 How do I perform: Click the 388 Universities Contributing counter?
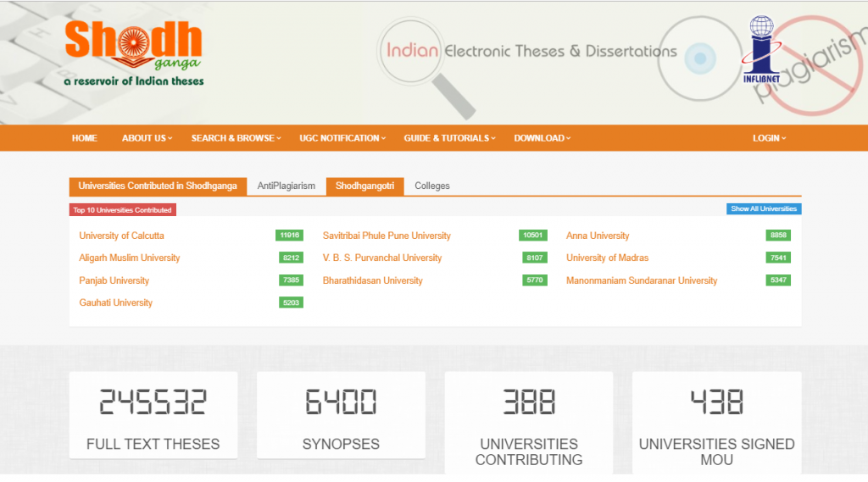pos(529,402)
